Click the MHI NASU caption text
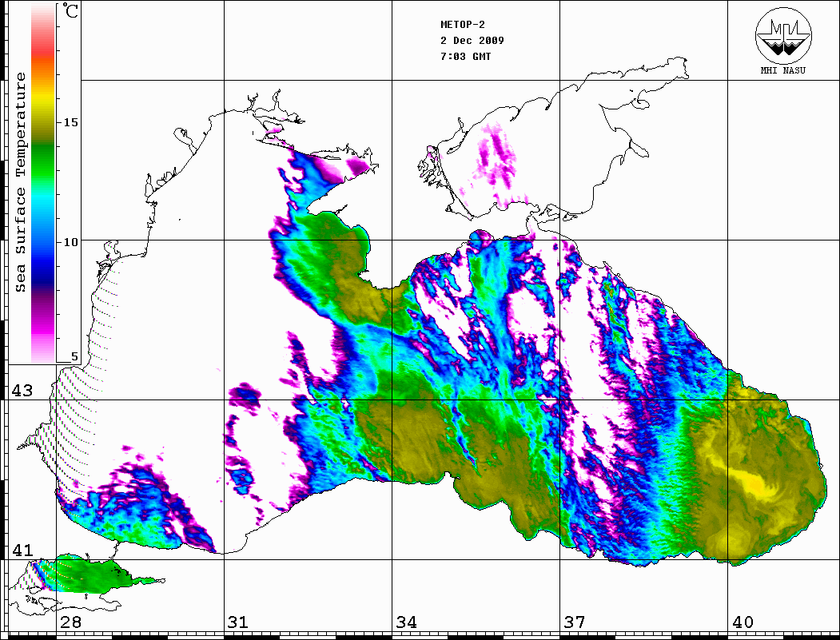The image size is (840, 640). click(783, 70)
